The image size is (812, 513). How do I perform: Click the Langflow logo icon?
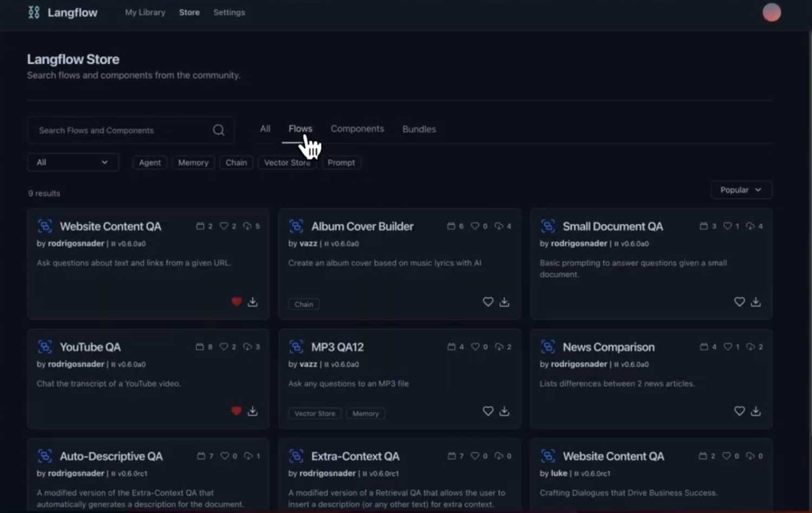(x=33, y=12)
